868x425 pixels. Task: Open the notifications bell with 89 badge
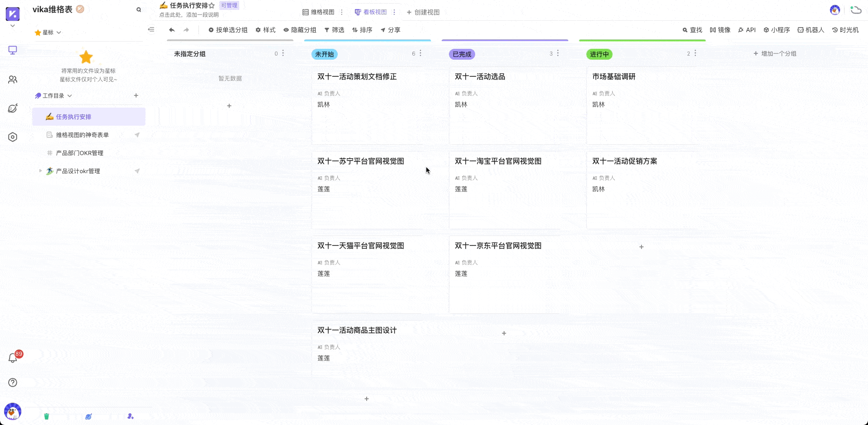point(13,358)
